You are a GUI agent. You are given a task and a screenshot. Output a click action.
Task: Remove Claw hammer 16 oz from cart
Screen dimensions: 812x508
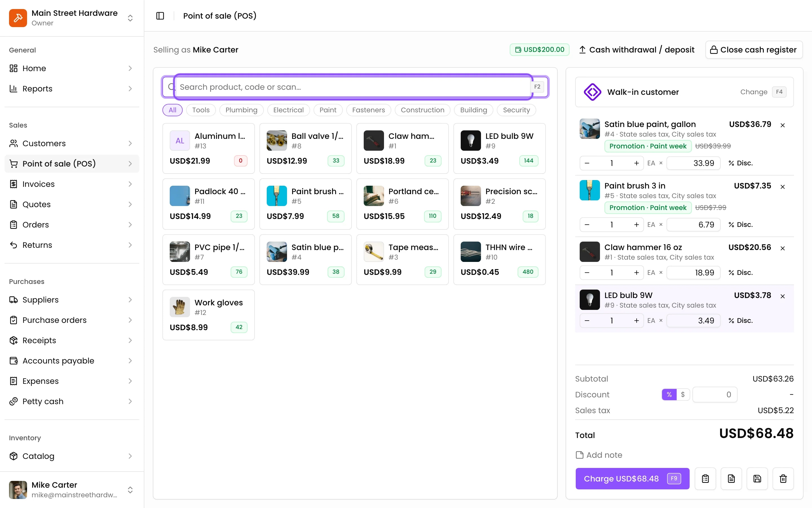[x=782, y=248]
